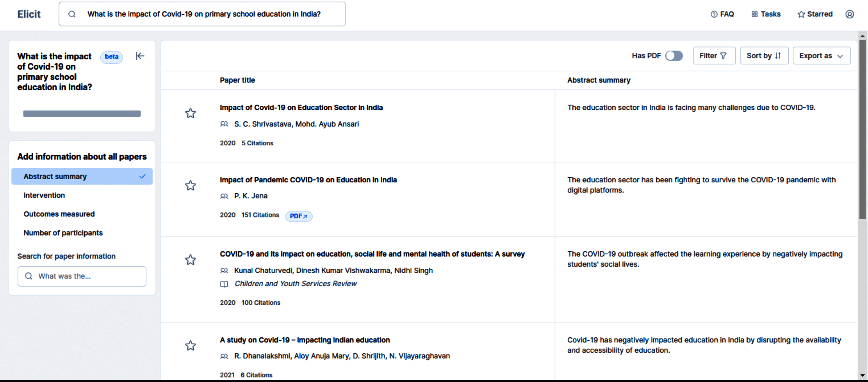Open 'Impact of Pandemic COVID-19 on Education in India'
This screenshot has width=868, height=382.
pos(308,180)
